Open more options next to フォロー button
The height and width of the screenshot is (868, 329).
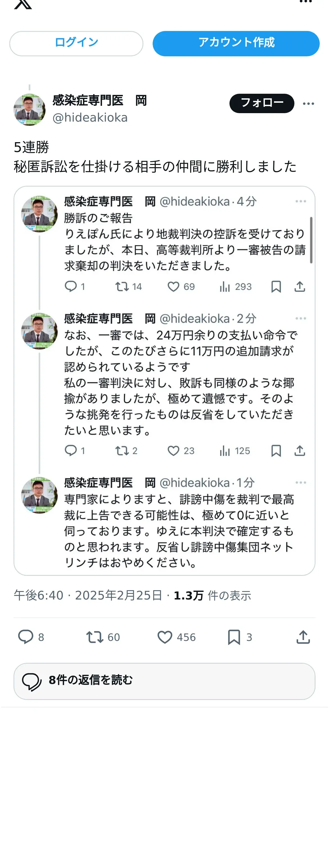point(308,104)
